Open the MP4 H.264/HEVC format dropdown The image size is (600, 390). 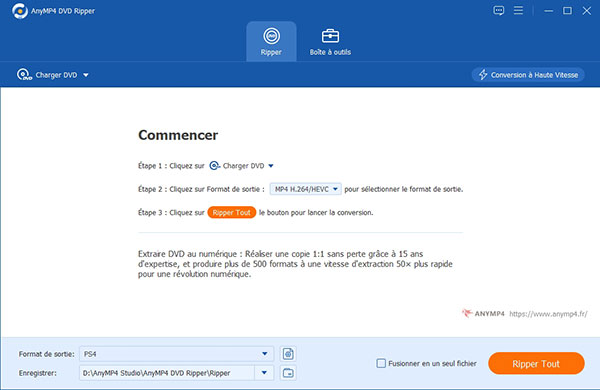[305, 189]
